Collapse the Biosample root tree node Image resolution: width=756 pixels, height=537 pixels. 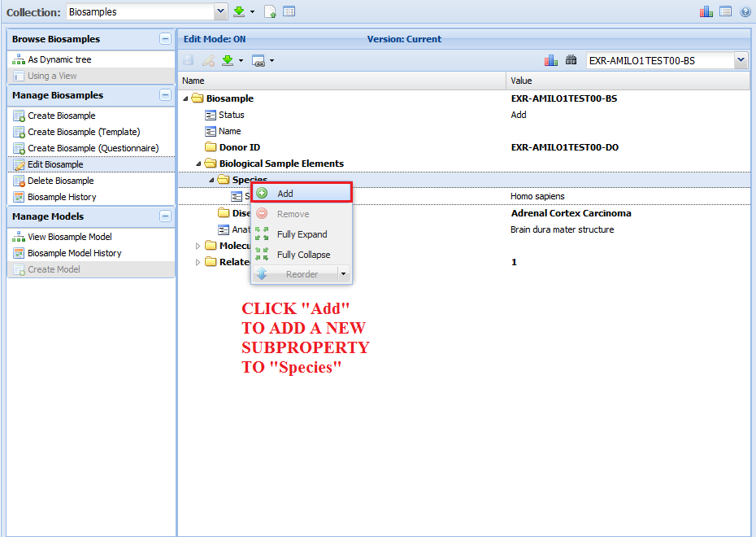pyautogui.click(x=185, y=98)
